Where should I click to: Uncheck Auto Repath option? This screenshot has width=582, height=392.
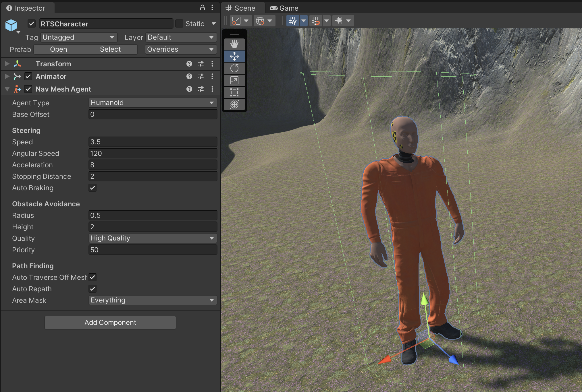[92, 289]
